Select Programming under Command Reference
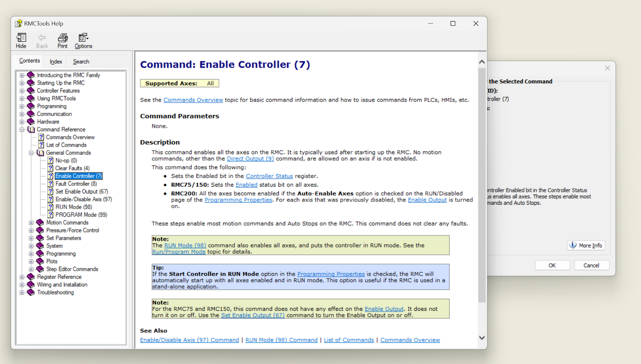The height and width of the screenshot is (364, 641). (x=61, y=254)
